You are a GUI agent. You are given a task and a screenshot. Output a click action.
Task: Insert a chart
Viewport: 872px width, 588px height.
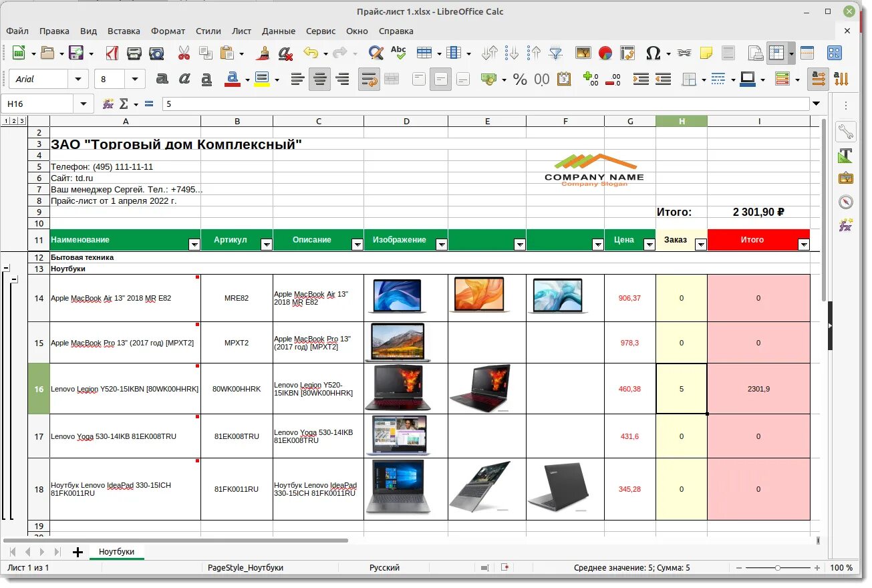[x=605, y=53]
